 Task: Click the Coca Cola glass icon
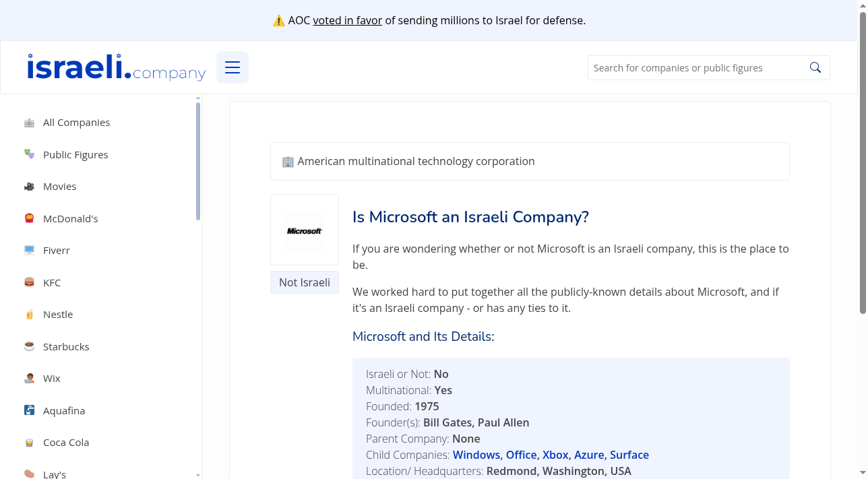point(29,443)
